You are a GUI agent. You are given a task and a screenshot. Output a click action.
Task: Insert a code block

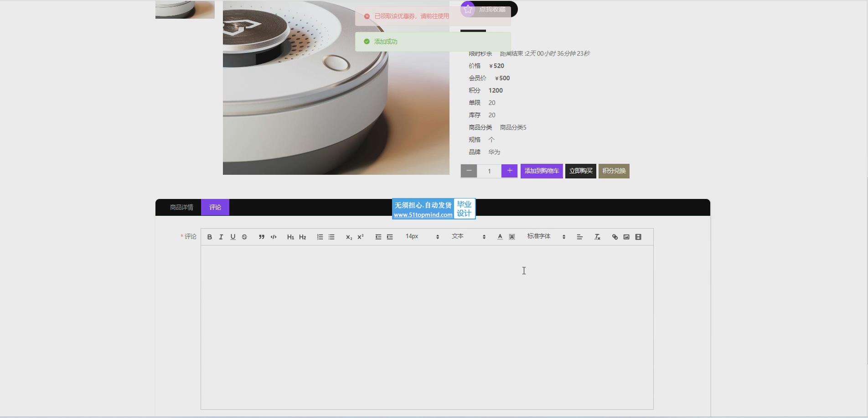(x=274, y=237)
